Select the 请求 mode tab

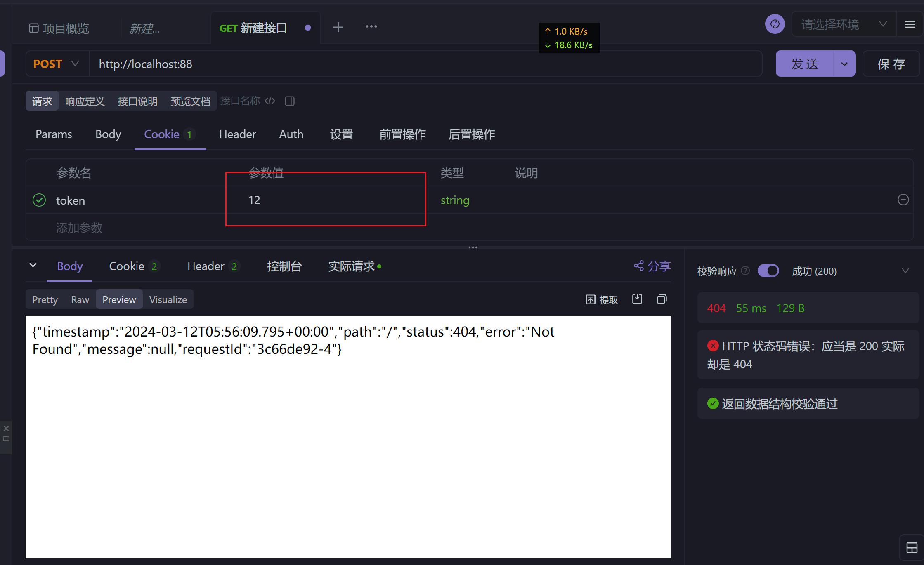tap(42, 101)
